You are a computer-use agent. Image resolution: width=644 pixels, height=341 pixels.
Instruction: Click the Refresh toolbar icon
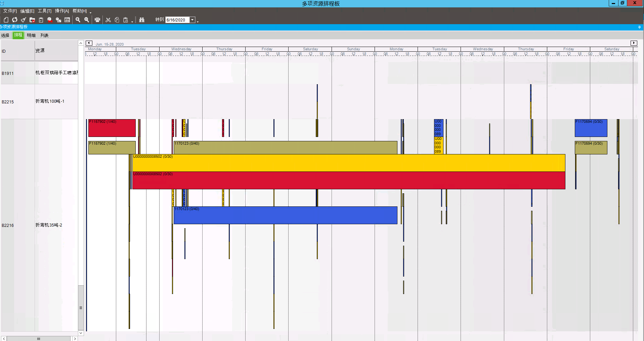coord(15,20)
